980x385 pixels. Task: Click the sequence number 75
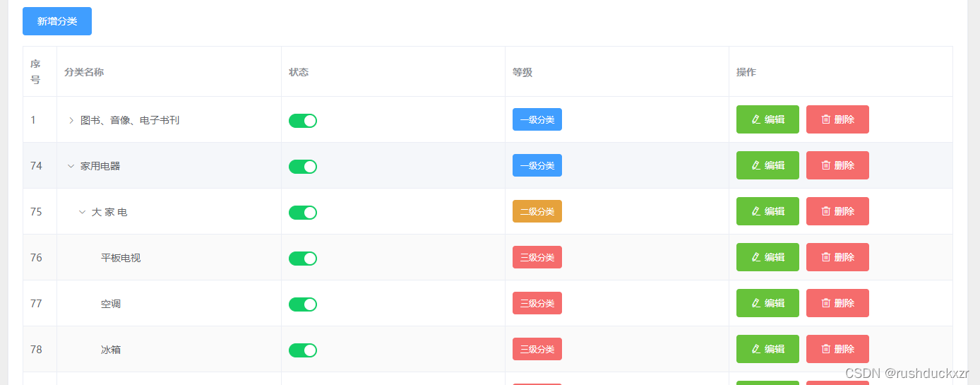pyautogui.click(x=36, y=212)
